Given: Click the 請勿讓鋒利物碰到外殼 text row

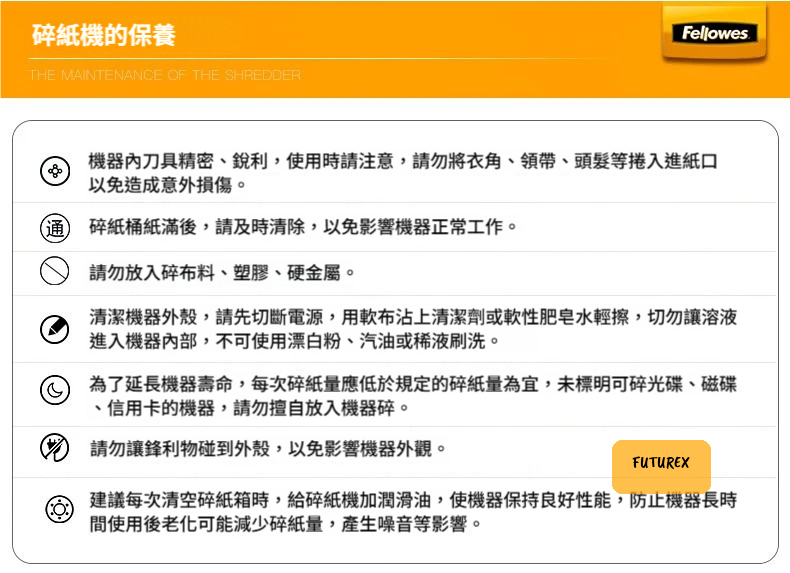Looking at the screenshot, I should pos(268,448).
